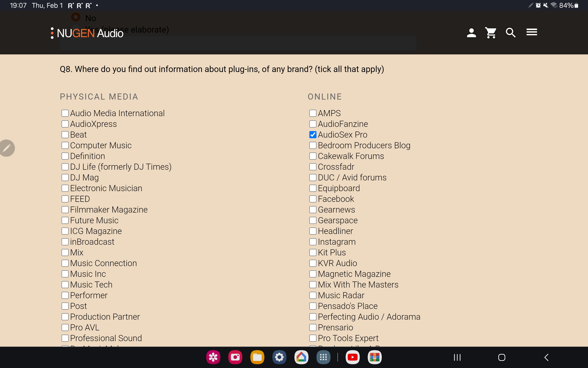Check the AudioFanzine option
The height and width of the screenshot is (368, 588).
[x=313, y=124]
